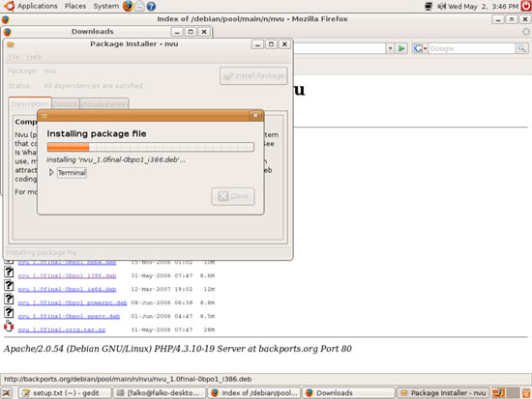Click the status bar URL text in Firefox
The height and width of the screenshot is (399, 532).
pos(128,379)
